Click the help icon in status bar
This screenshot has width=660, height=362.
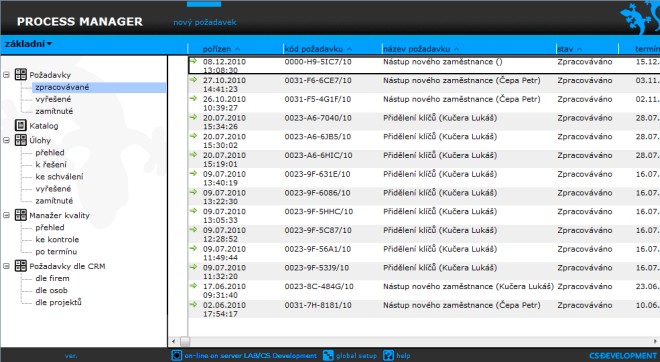point(389,355)
